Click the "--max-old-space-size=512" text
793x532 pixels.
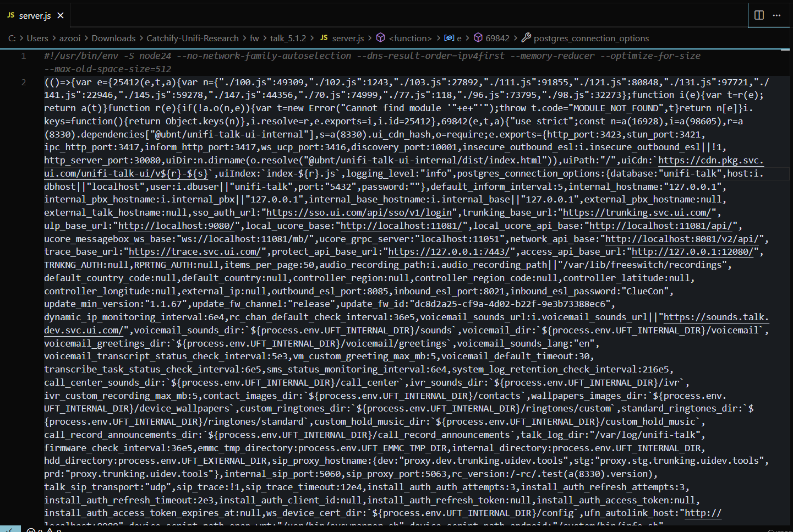tap(108, 69)
